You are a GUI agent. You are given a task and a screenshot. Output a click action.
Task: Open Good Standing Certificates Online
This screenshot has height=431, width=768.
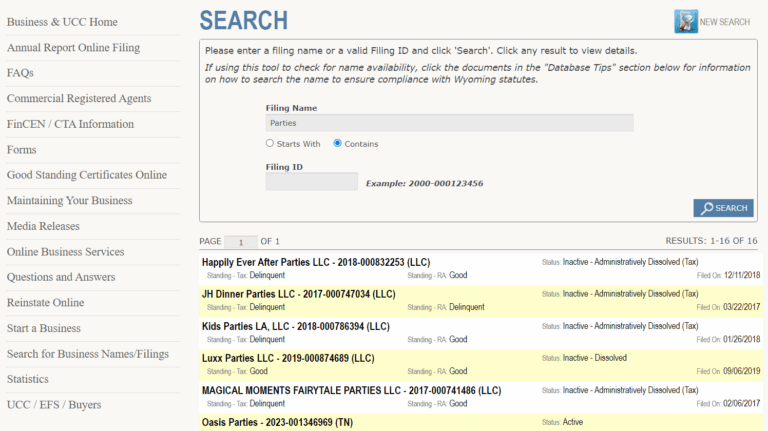pyautogui.click(x=87, y=175)
